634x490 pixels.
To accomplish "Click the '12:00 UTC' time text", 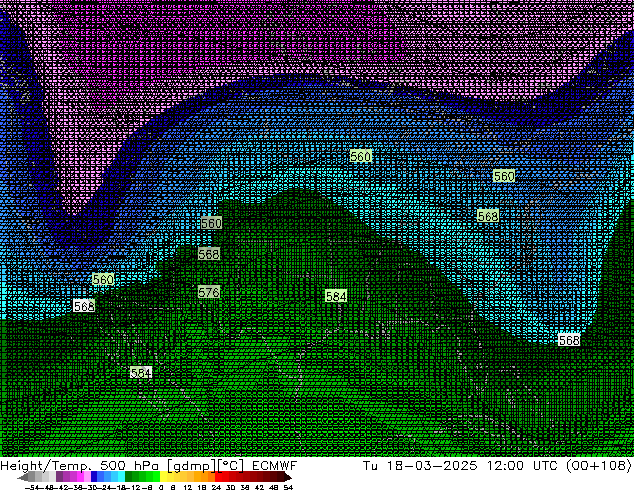I will [x=524, y=465].
